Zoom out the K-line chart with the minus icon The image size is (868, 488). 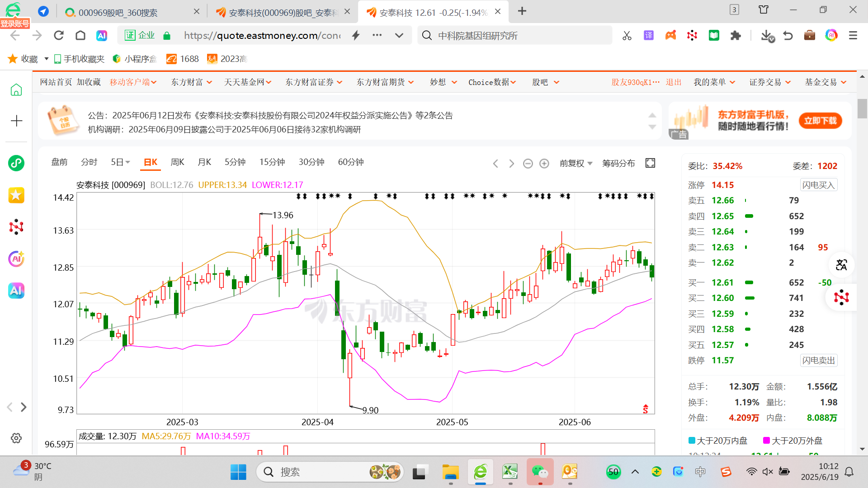(x=528, y=164)
